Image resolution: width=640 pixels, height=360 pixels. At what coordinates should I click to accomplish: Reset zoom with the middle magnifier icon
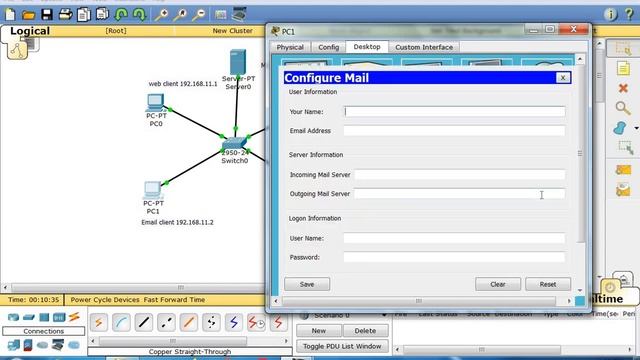coord(180,15)
